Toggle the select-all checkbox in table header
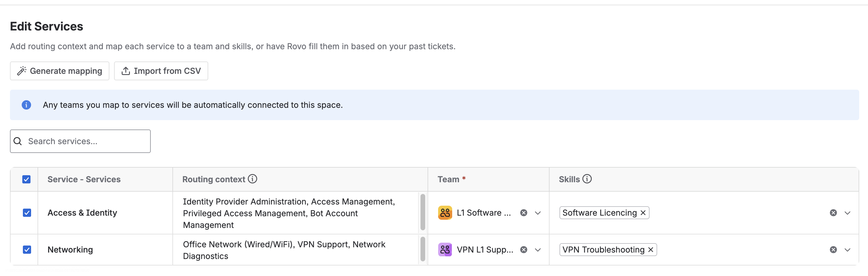 pyautogui.click(x=26, y=179)
